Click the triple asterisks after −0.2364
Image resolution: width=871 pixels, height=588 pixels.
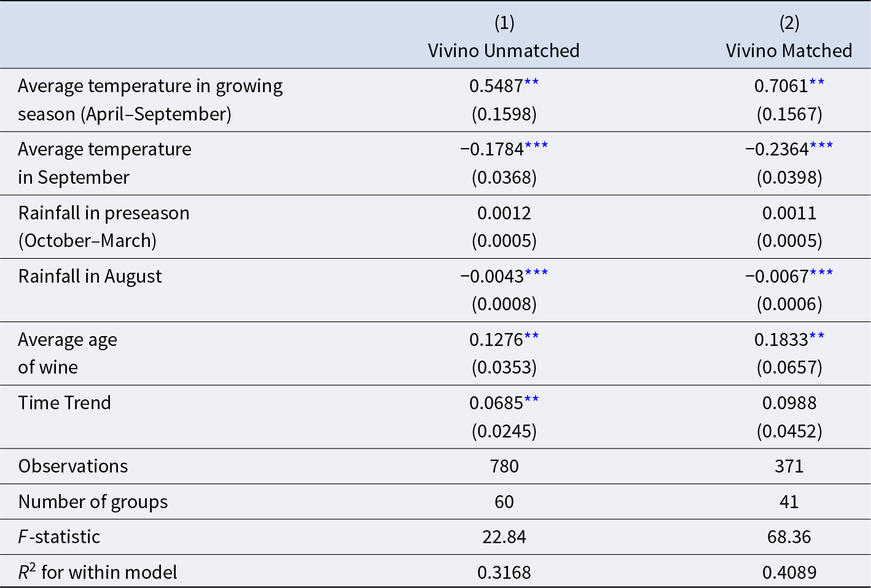coord(821,146)
